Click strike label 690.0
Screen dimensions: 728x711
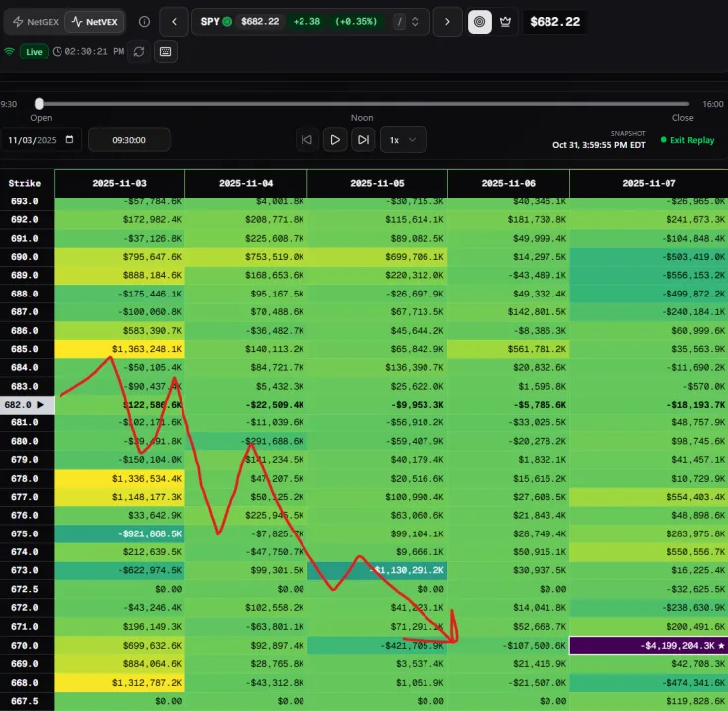point(24,257)
